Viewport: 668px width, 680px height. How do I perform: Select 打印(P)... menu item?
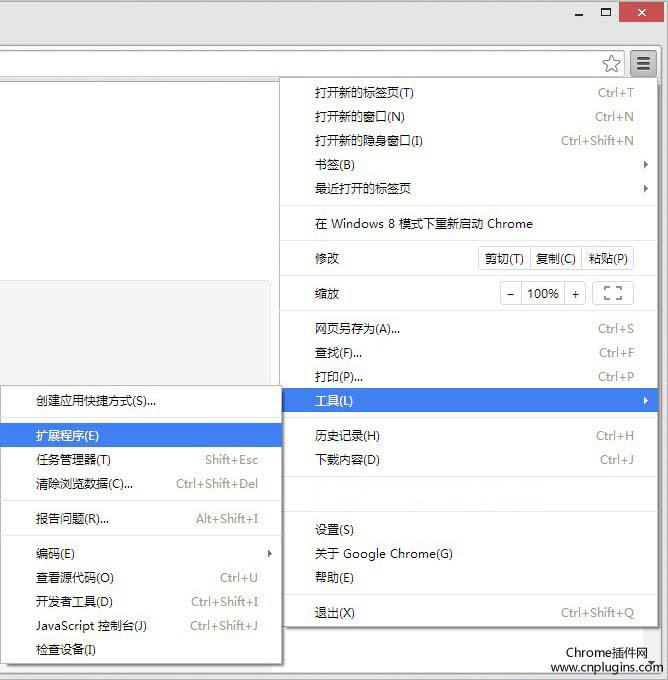pyautogui.click(x=469, y=376)
